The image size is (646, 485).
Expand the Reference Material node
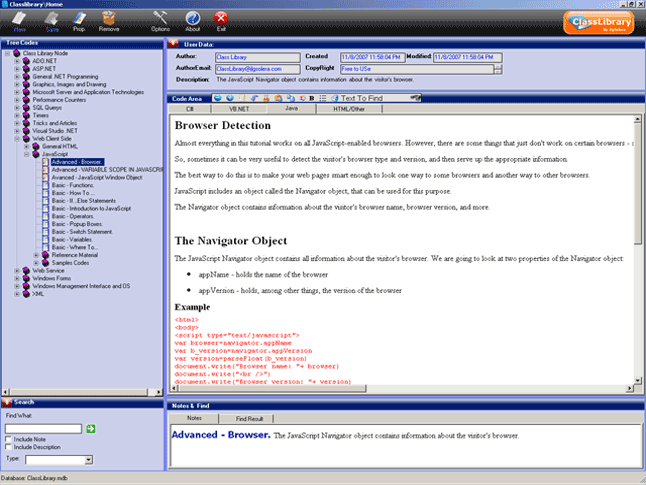pos(36,255)
